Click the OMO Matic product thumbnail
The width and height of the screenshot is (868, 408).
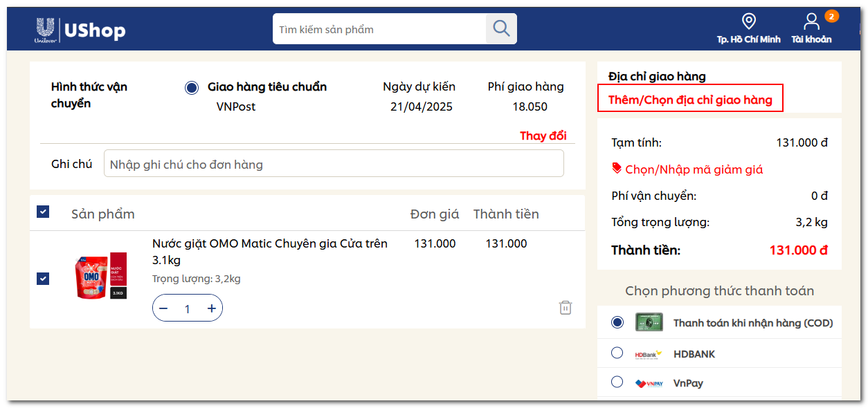point(100,275)
